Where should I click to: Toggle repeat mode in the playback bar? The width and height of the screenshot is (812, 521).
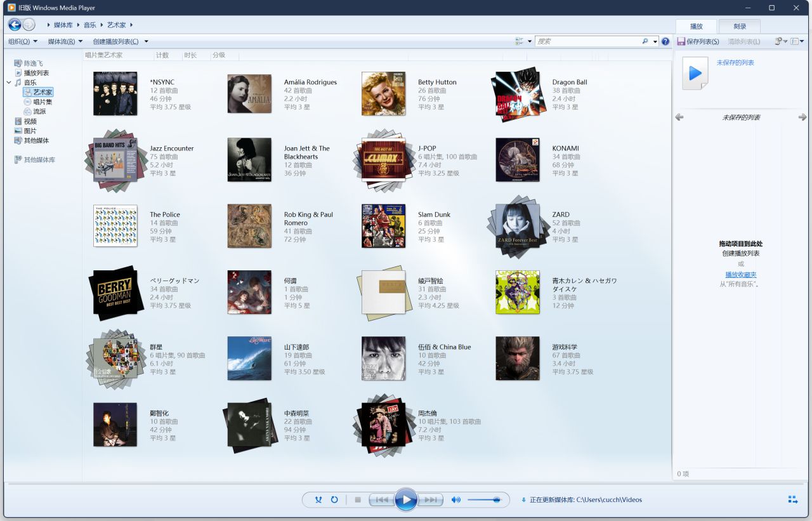334,499
